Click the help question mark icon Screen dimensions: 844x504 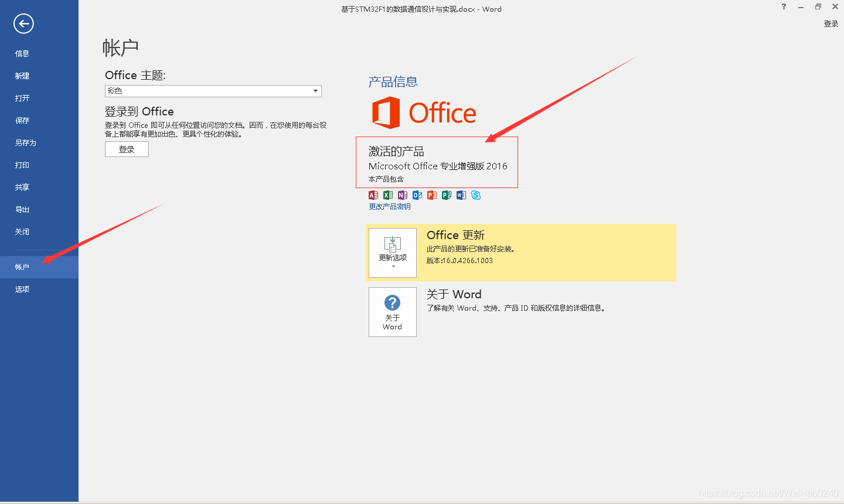[784, 7]
